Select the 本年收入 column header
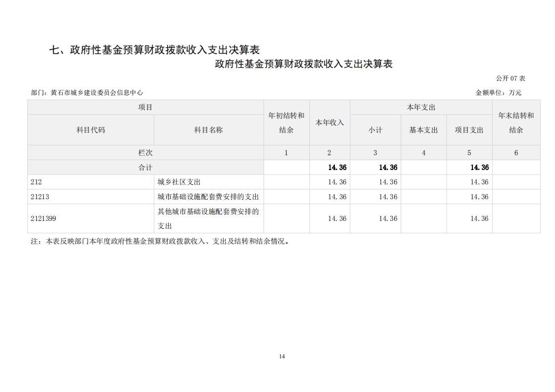Viewport: 555px width, 392px height. [x=329, y=123]
